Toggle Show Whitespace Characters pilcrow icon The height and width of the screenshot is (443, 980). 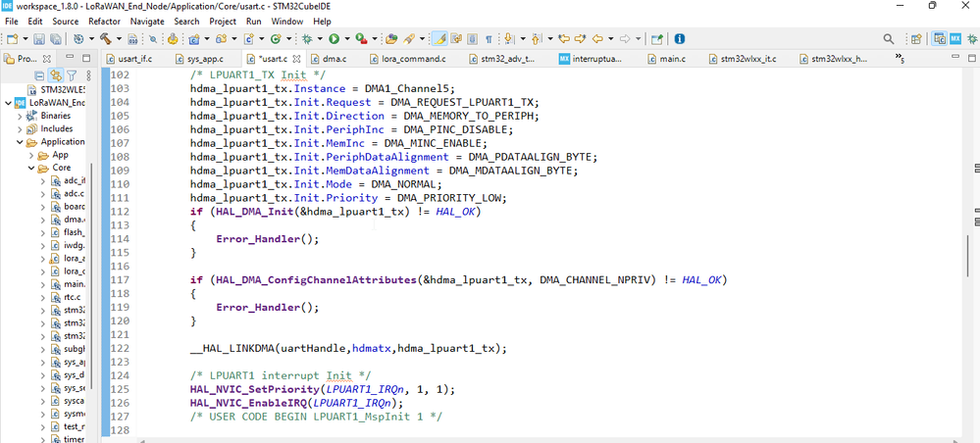(x=489, y=39)
